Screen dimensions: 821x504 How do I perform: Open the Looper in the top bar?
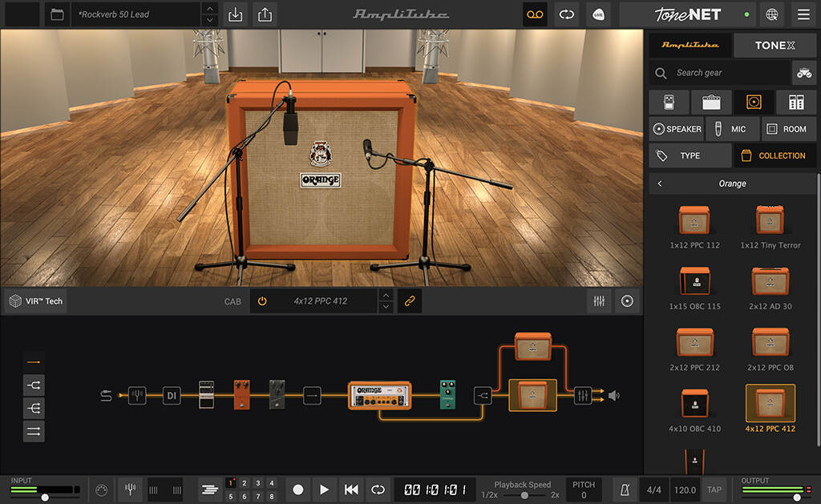(x=535, y=14)
